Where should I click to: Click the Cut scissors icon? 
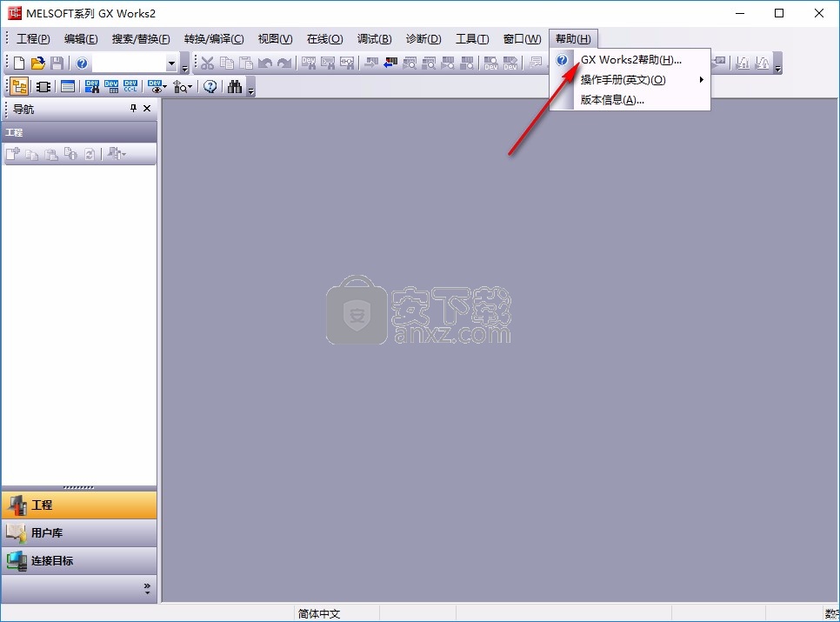tap(207, 64)
